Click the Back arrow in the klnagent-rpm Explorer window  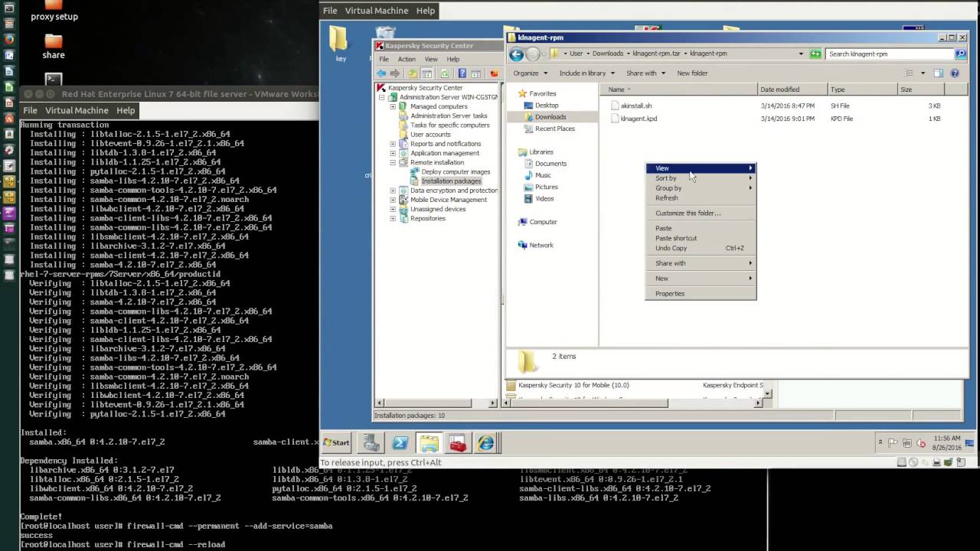tap(516, 54)
